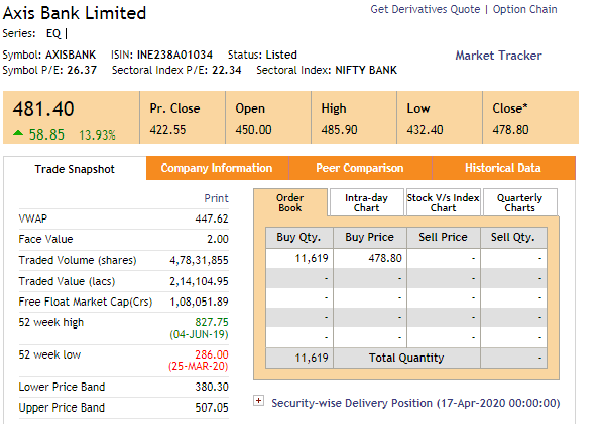604x425 pixels.
Task: Go to Market Tracker
Action: click(x=498, y=55)
